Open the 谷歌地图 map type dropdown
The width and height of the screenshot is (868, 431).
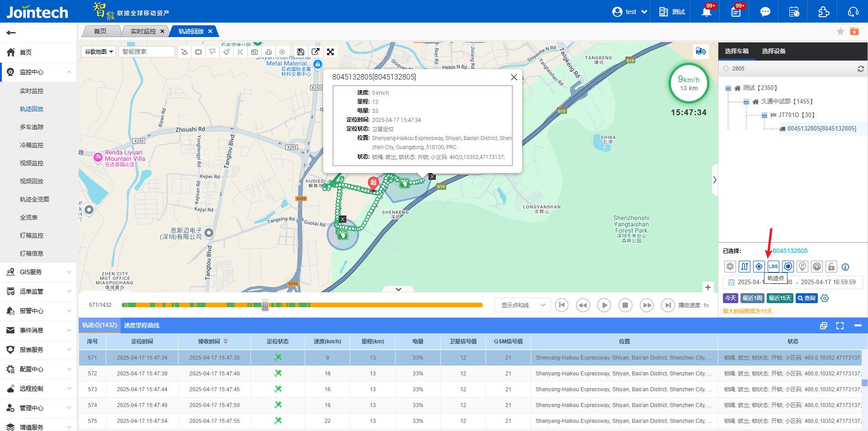point(99,52)
